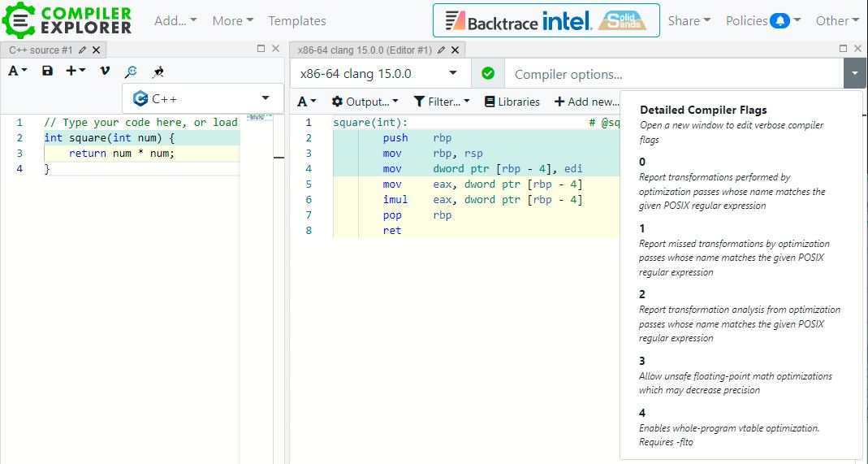The height and width of the screenshot is (464, 868).
Task: Click the Solid Sands sponsor logo
Action: pyautogui.click(x=623, y=20)
